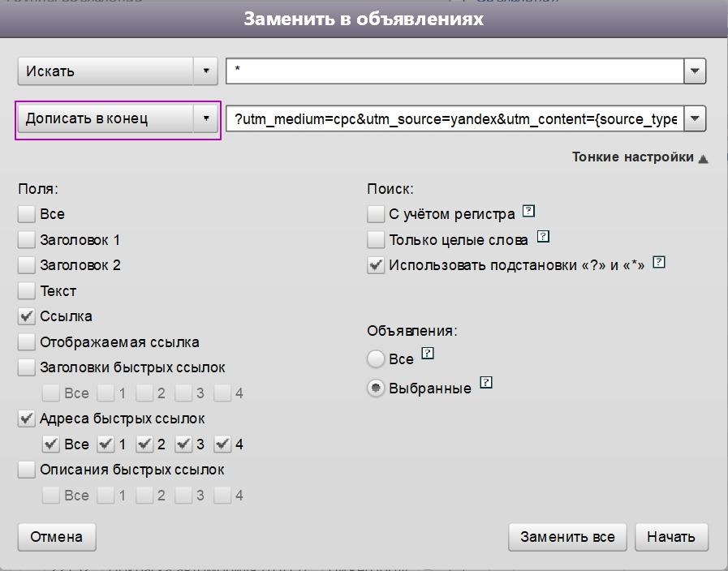
Task: Open help icon for wildcard substitutions option
Action: pyautogui.click(x=659, y=262)
